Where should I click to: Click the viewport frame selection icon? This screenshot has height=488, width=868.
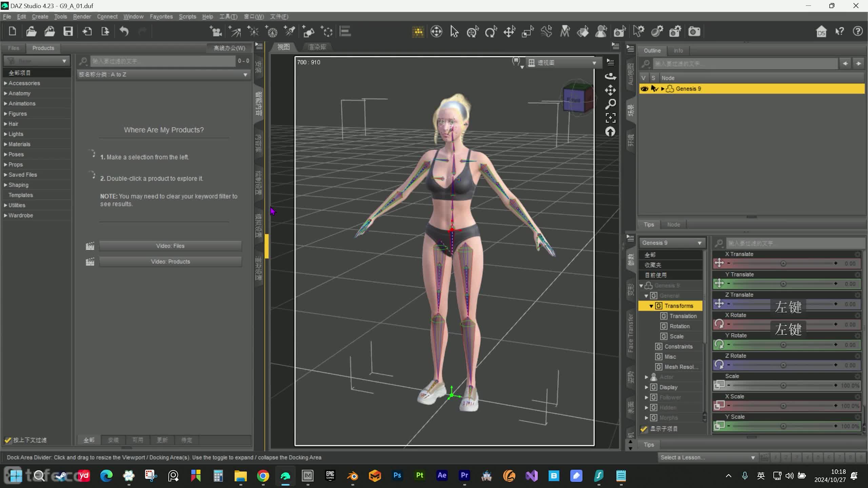(x=610, y=118)
